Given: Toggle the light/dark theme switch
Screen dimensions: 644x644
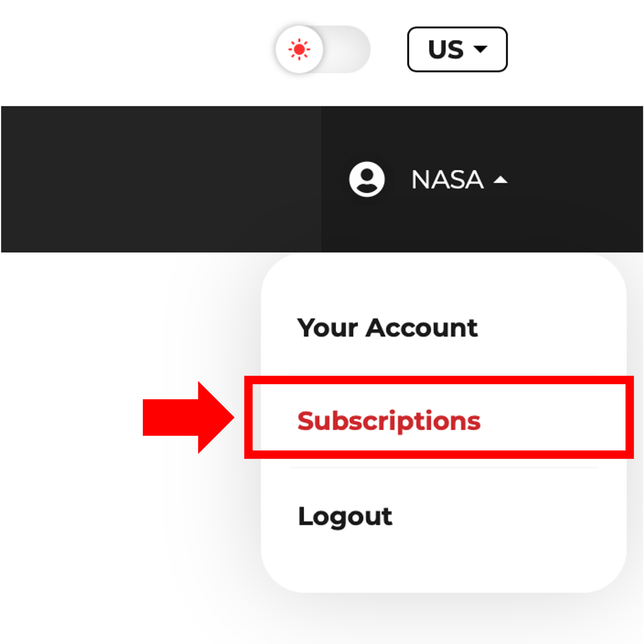Looking at the screenshot, I should [x=323, y=50].
